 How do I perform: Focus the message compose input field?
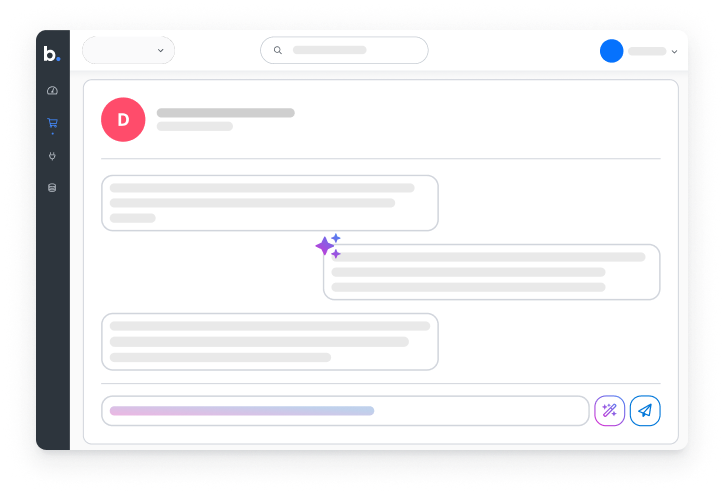(345, 410)
